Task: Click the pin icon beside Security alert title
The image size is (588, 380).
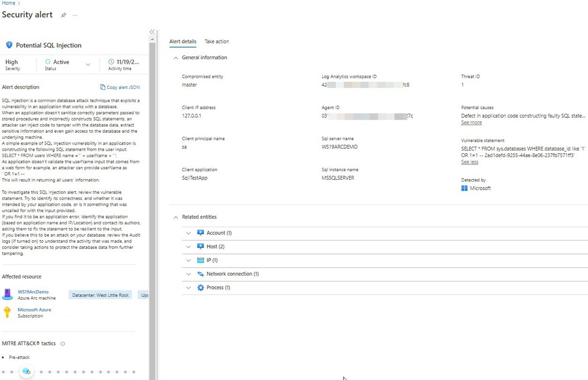Action: pyautogui.click(x=63, y=15)
